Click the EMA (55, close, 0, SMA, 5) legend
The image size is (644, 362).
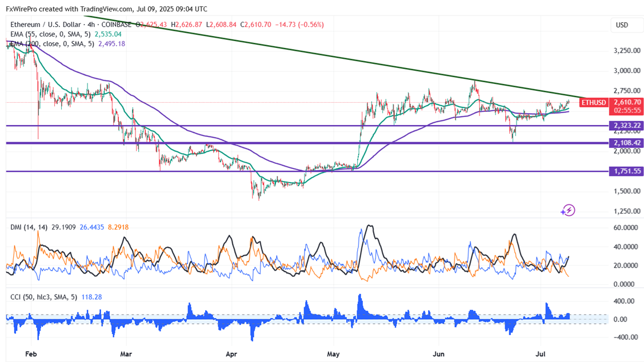click(50, 34)
